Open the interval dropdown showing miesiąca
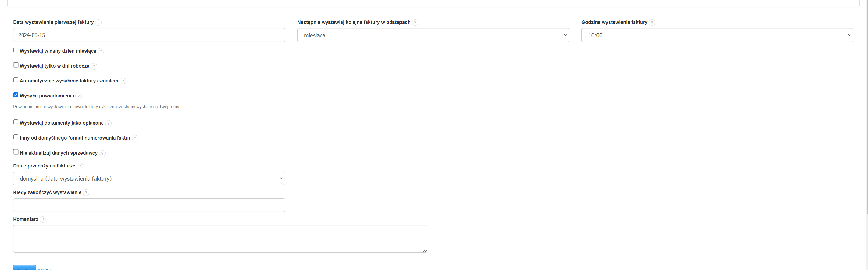This screenshot has width=868, height=270. click(x=433, y=35)
